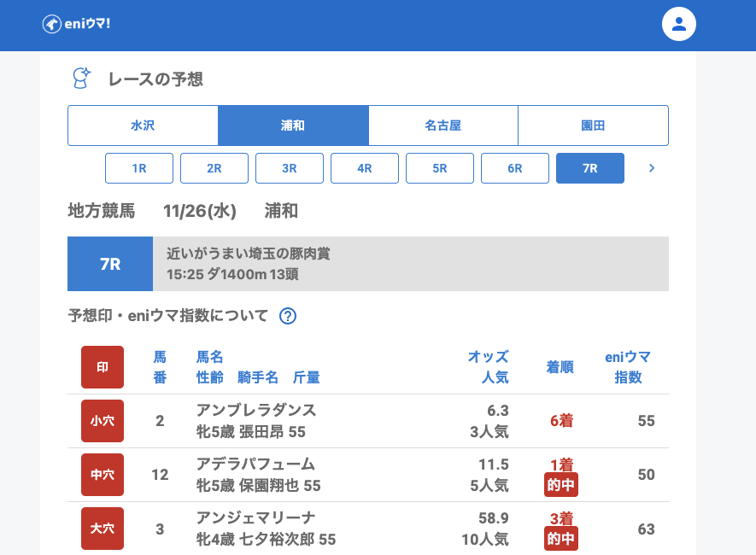Click the eniウマ! logo in header
Screen dimensions: 756x555
(x=76, y=24)
